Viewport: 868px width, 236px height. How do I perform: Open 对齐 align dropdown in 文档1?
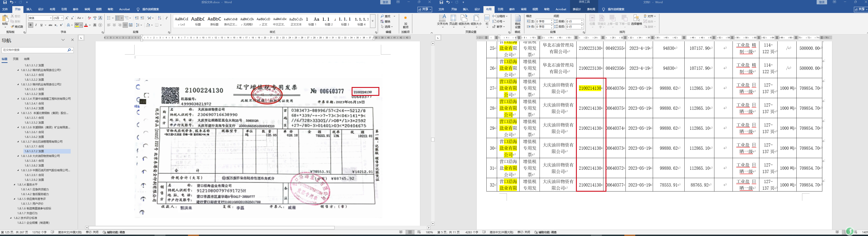click(650, 16)
